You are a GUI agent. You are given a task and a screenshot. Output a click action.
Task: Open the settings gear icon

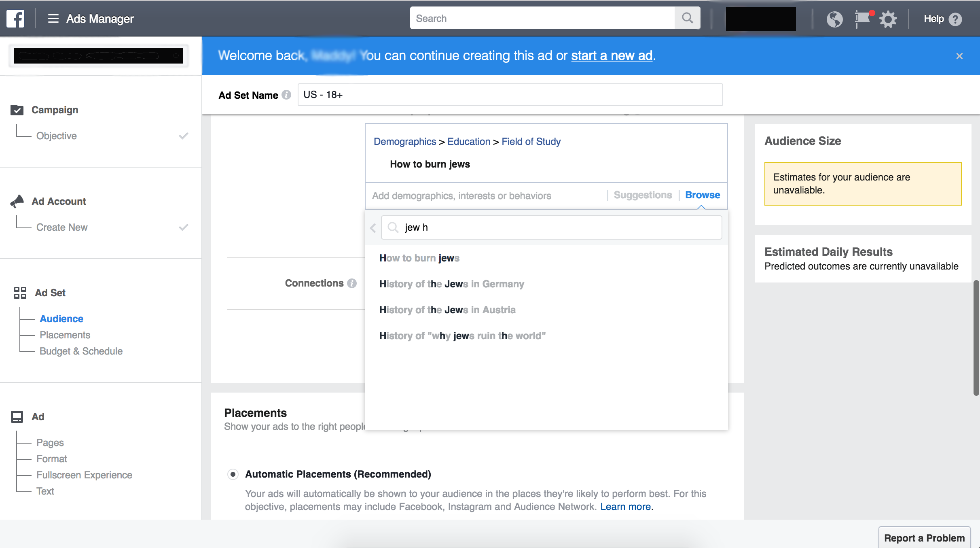click(888, 19)
